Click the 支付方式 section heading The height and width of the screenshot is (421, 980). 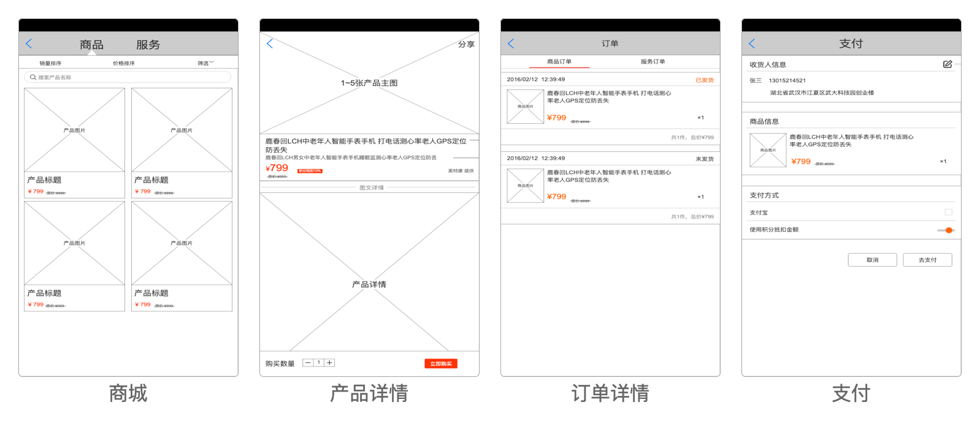[764, 195]
